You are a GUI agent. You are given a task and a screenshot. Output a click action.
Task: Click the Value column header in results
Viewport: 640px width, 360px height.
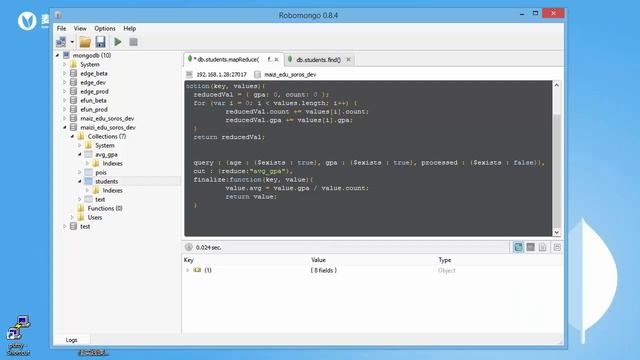pyautogui.click(x=318, y=260)
